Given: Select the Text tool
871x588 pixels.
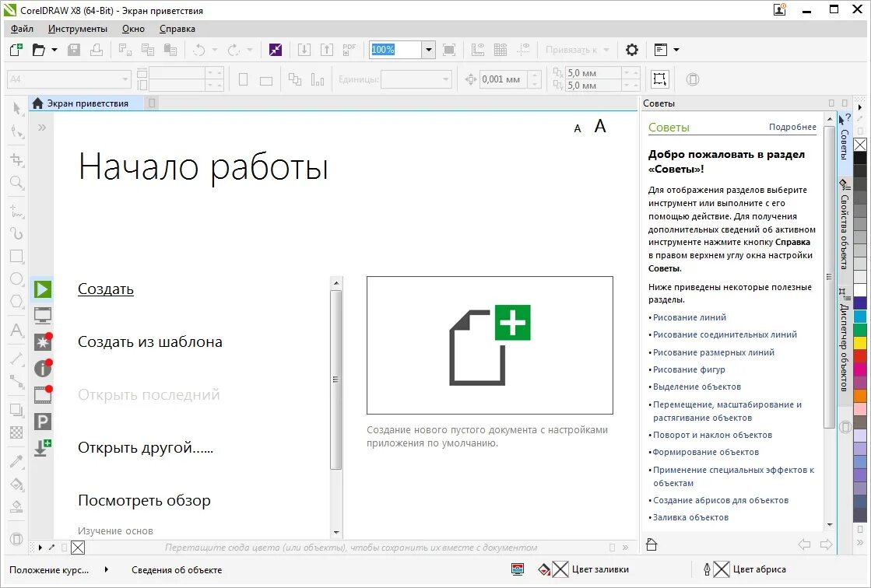Looking at the screenshot, I should tap(16, 330).
